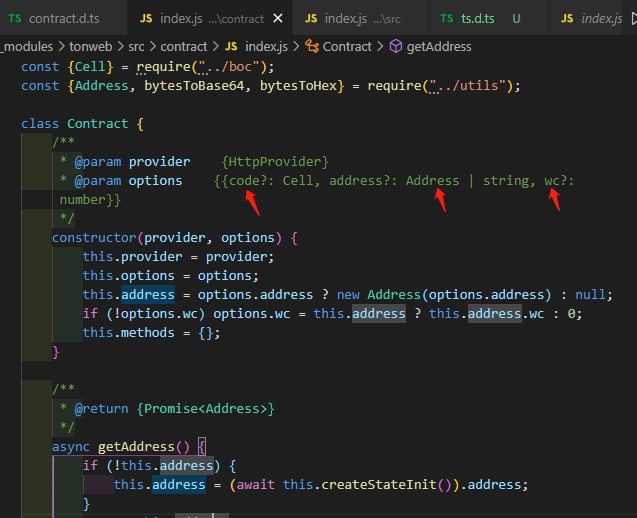Expand breadcrumb chevron after contract
The image size is (637, 518).
pos(215,47)
